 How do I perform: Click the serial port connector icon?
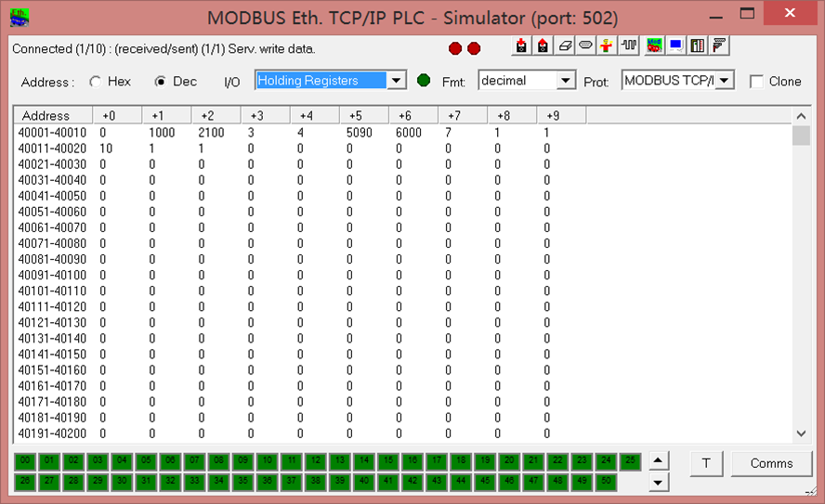coord(585,46)
